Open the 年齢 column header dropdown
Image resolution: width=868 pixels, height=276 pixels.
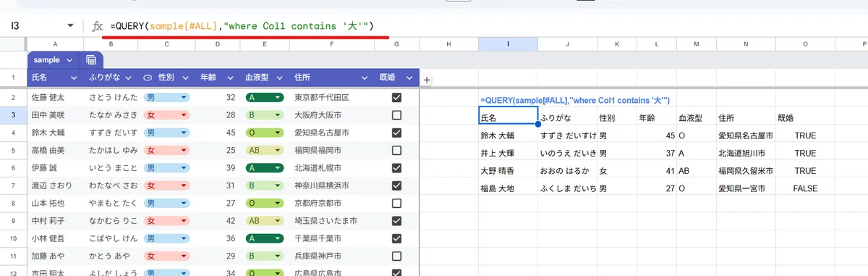(x=230, y=78)
